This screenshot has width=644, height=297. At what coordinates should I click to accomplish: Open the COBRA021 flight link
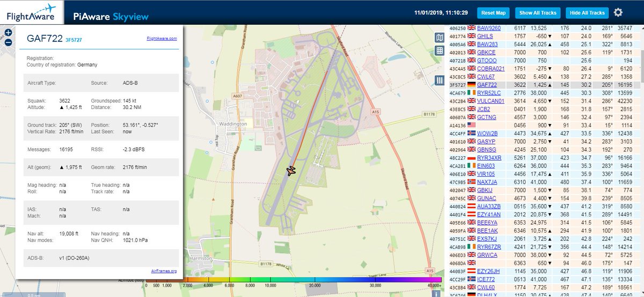[x=491, y=69]
